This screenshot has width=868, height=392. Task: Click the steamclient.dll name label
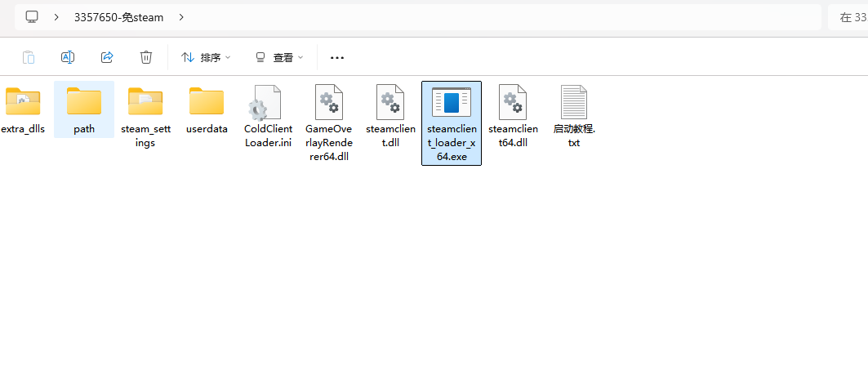(391, 136)
